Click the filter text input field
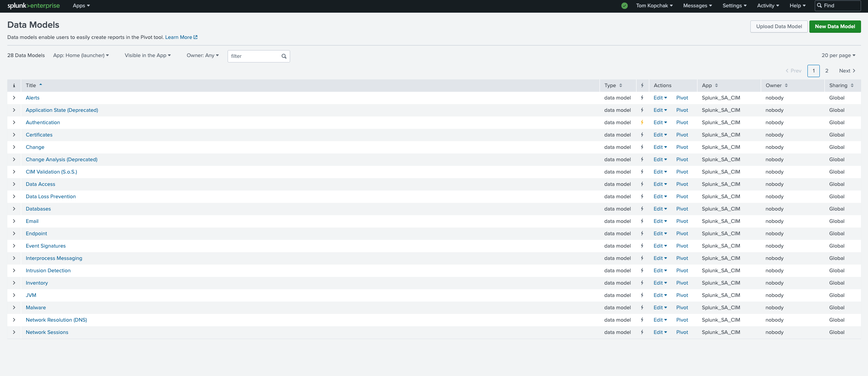The width and height of the screenshot is (868, 376). pos(255,56)
